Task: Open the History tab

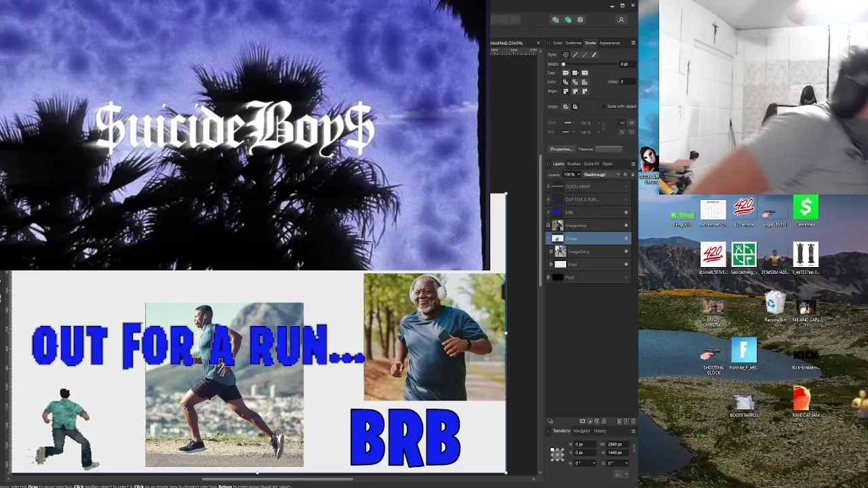Action: (599, 430)
